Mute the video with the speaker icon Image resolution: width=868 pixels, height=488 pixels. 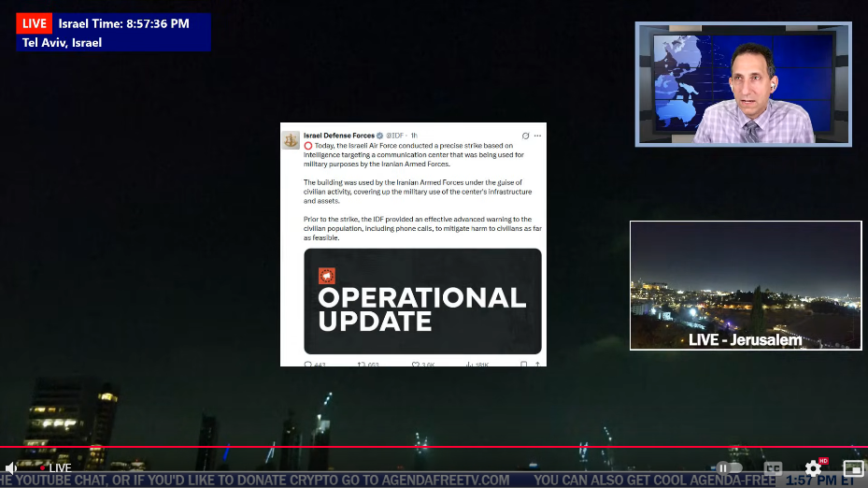[10, 468]
